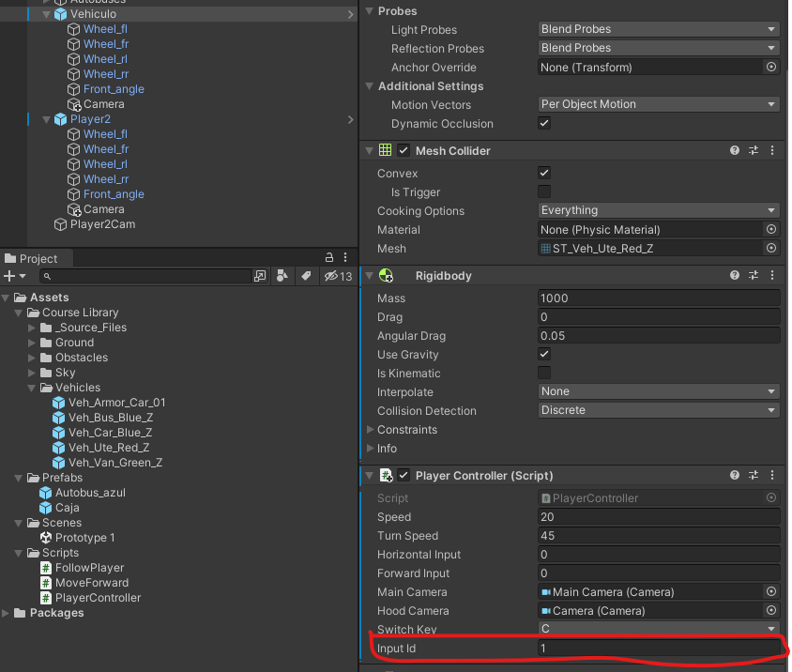Open the Project panel create (plus) menu
792x672 pixels.
14,276
